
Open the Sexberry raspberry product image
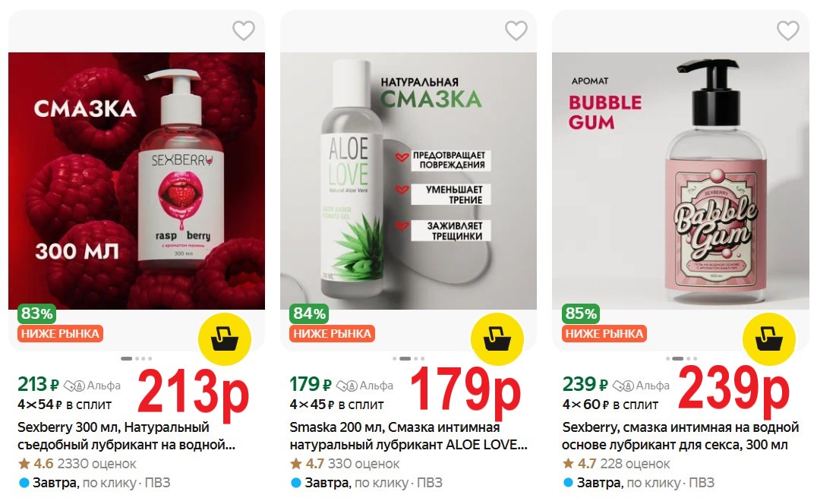(x=137, y=181)
